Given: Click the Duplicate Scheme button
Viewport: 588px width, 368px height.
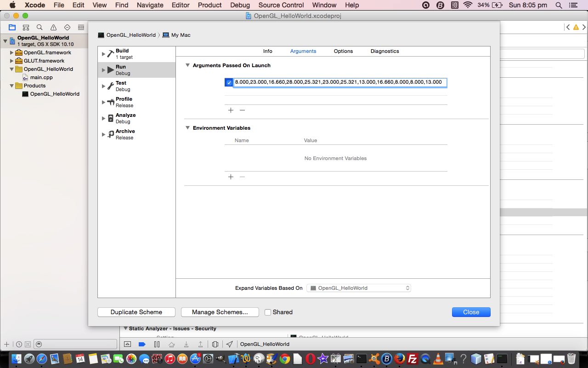Looking at the screenshot, I should click(136, 312).
